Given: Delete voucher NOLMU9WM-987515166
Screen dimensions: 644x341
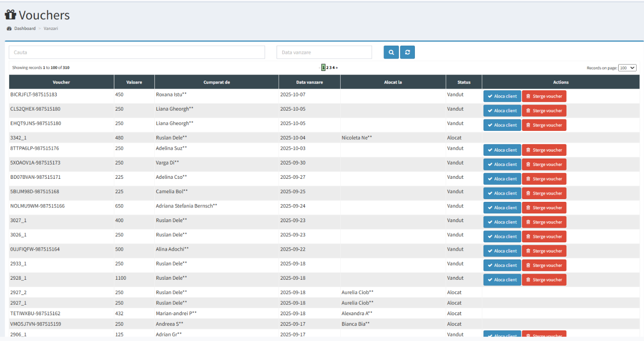Looking at the screenshot, I should pyautogui.click(x=544, y=208).
